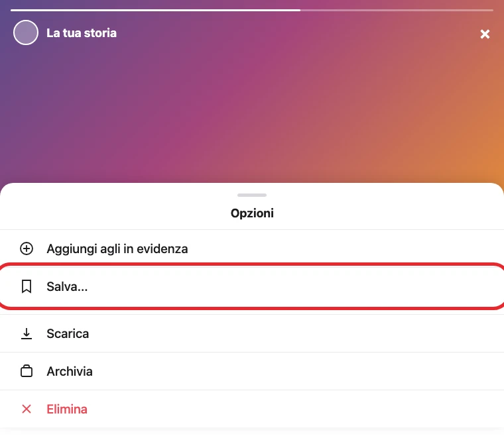Click the empty area of the Salva row
Screen dimensions: 504x442
pyautogui.click(x=289, y=286)
